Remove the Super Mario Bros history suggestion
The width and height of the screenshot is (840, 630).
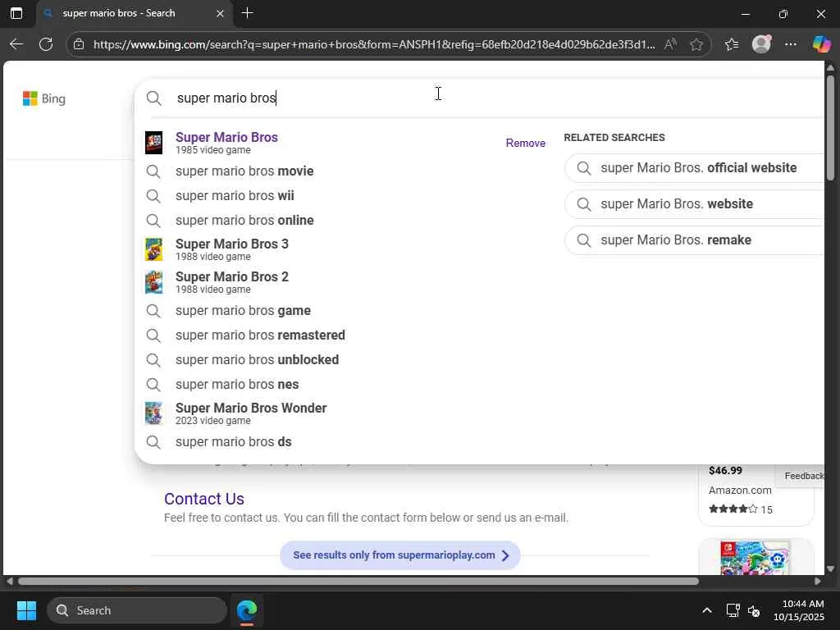(x=526, y=143)
